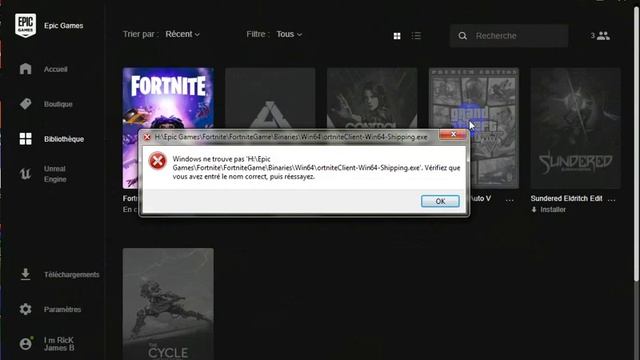Select the second library game thumbnail

[x=270, y=98]
